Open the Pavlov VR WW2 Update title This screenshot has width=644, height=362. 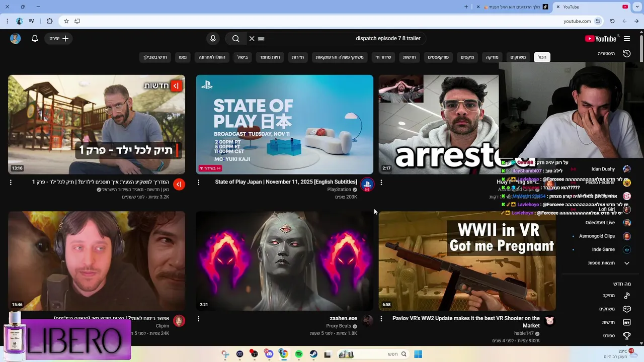click(466, 322)
